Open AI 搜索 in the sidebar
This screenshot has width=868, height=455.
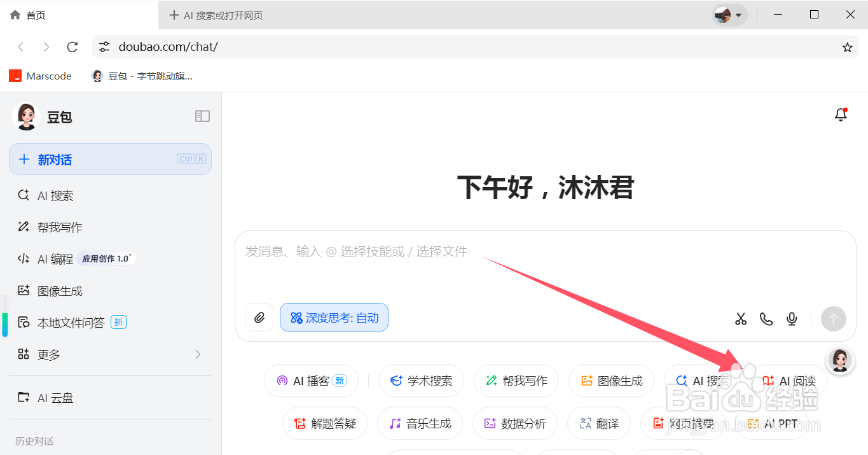tap(110, 195)
